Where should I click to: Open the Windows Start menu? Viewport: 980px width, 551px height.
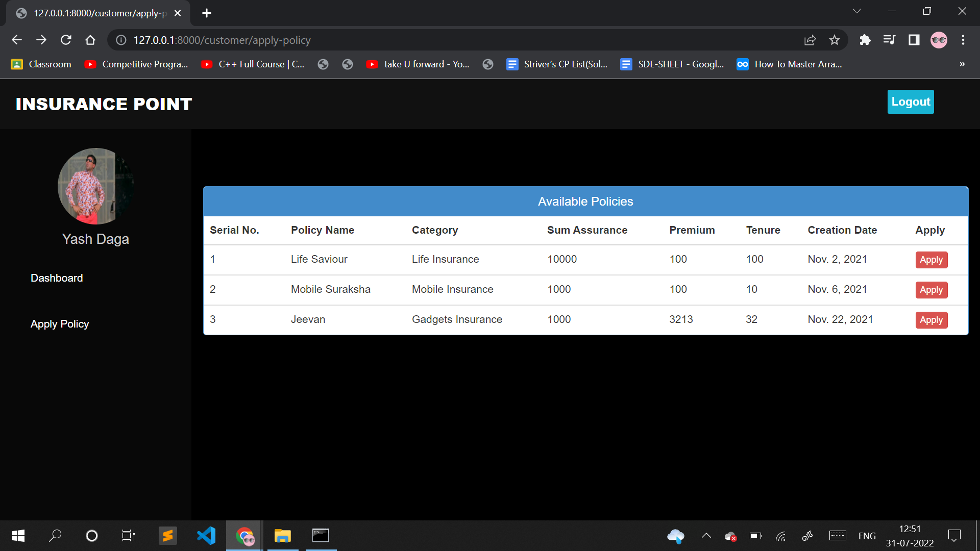tap(18, 536)
